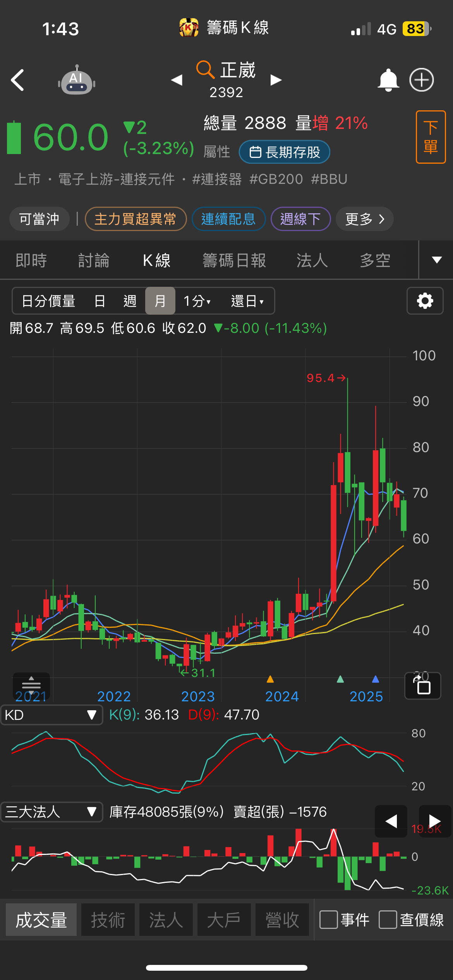Select 日 daily period
This screenshot has height=980, width=453.
[100, 301]
